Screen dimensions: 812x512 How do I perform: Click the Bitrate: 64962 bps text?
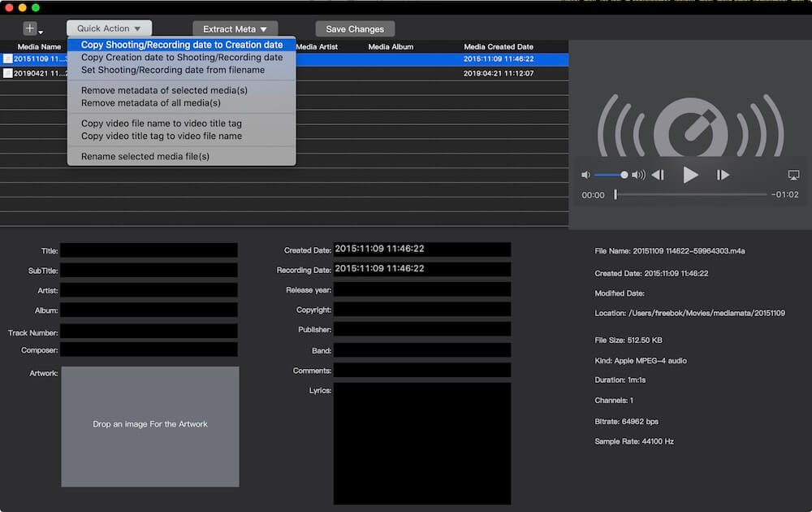coord(627,421)
